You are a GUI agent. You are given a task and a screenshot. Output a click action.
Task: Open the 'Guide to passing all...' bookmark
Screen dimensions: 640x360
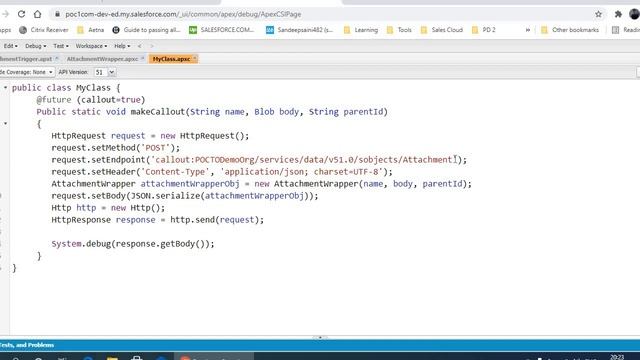click(146, 30)
